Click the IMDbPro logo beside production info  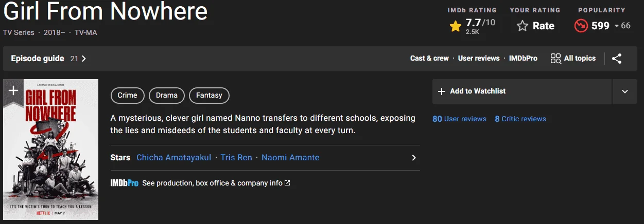tap(124, 183)
